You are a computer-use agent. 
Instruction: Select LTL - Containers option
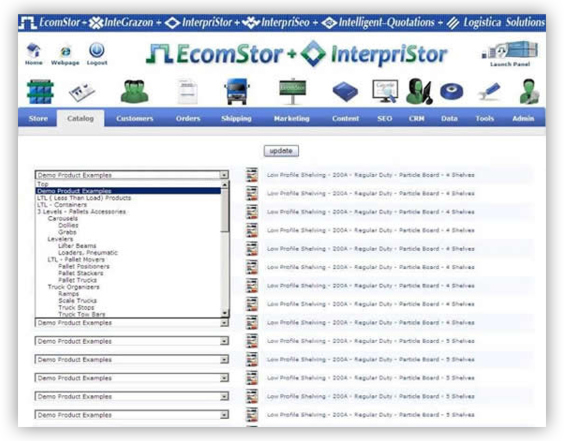pos(128,205)
